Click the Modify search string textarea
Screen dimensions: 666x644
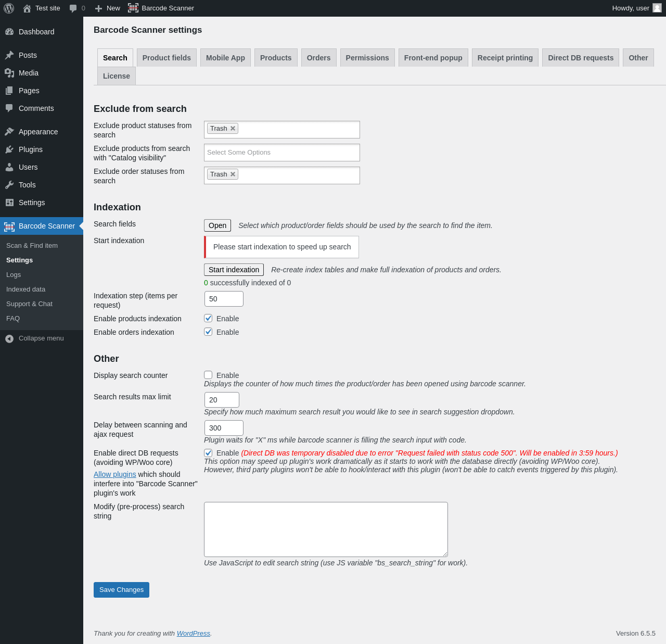click(x=326, y=529)
